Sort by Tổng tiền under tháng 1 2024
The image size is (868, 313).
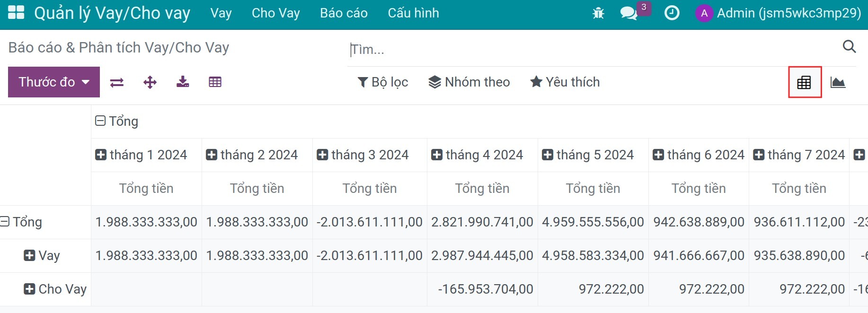click(x=146, y=189)
